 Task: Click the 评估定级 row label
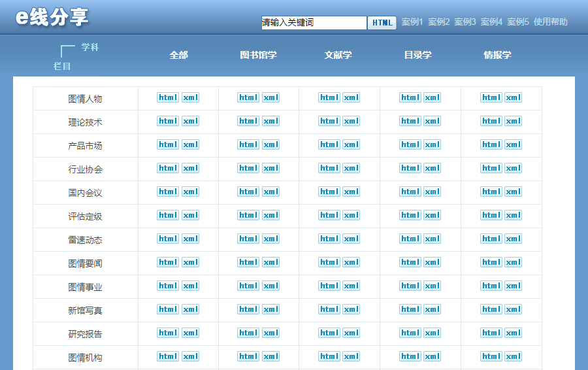[x=85, y=216]
